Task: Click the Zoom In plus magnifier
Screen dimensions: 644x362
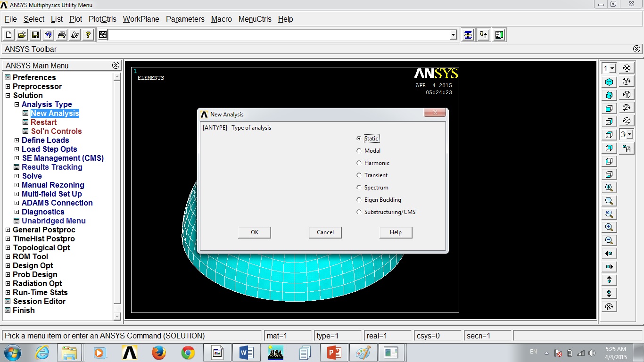Action: [609, 227]
